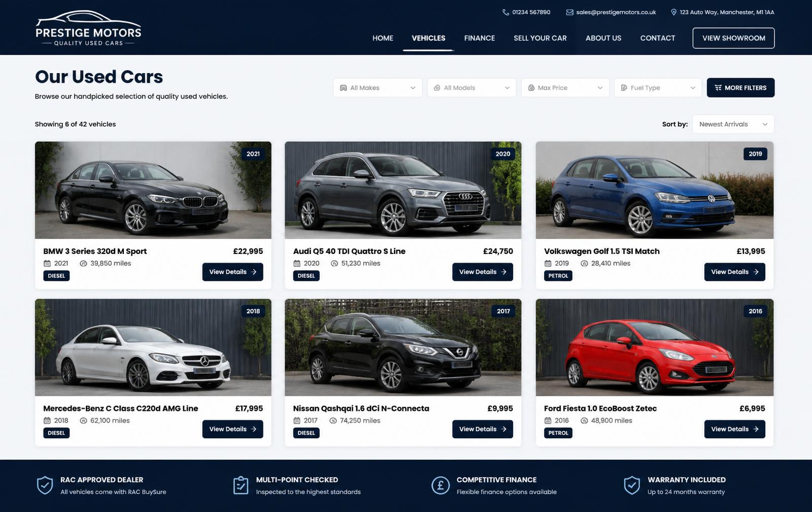The height and width of the screenshot is (512, 812).
Task: Open blue Volkswagen Golf photo
Action: (655, 190)
